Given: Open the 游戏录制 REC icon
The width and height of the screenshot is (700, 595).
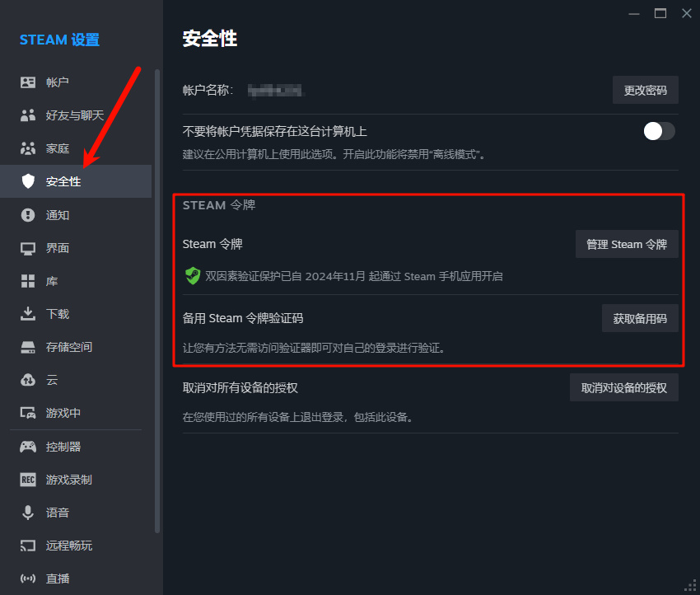Looking at the screenshot, I should coord(28,480).
